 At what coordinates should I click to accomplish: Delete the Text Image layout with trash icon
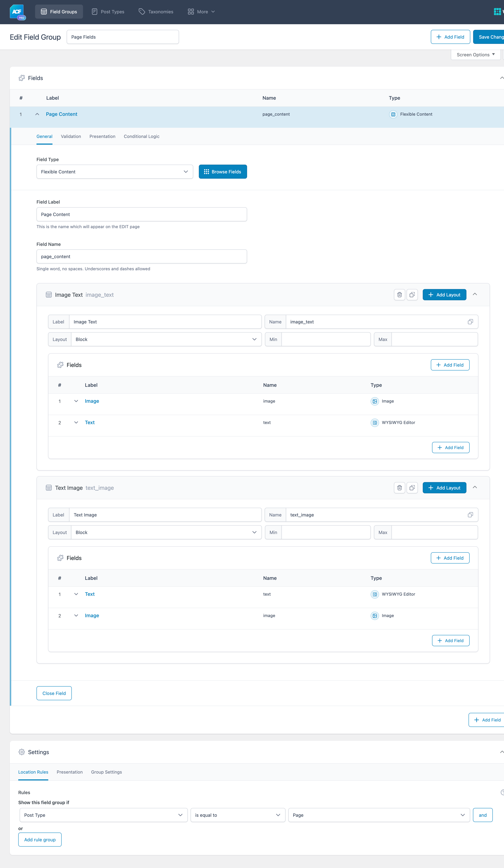(399, 487)
